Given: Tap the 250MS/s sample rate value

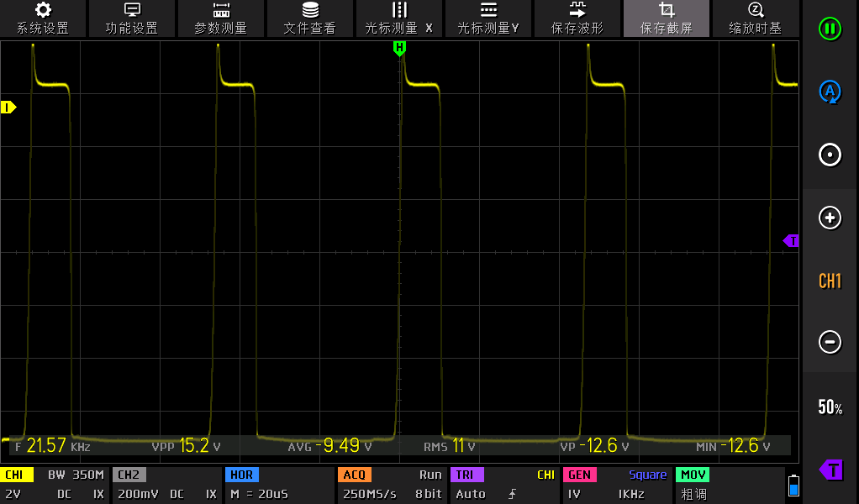Looking at the screenshot, I should coord(370,494).
